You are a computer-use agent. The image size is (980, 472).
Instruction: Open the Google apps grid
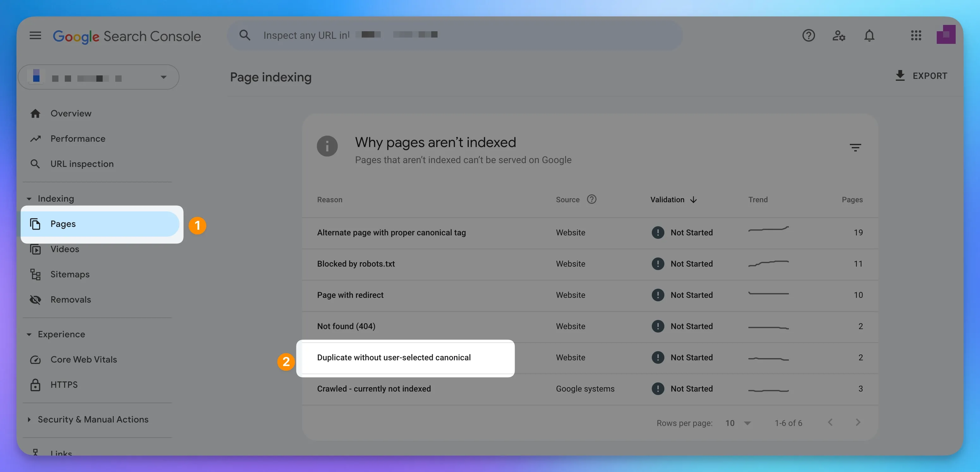(916, 35)
